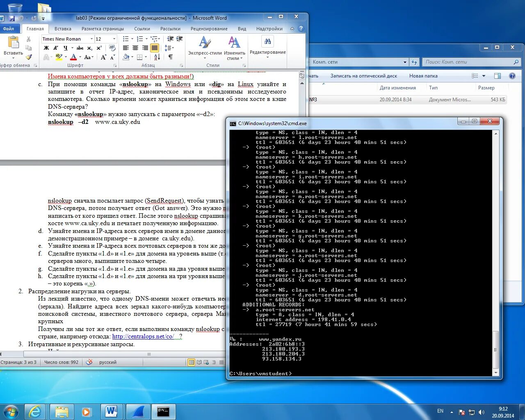Switch to Full Screen Reading view

click(199, 362)
